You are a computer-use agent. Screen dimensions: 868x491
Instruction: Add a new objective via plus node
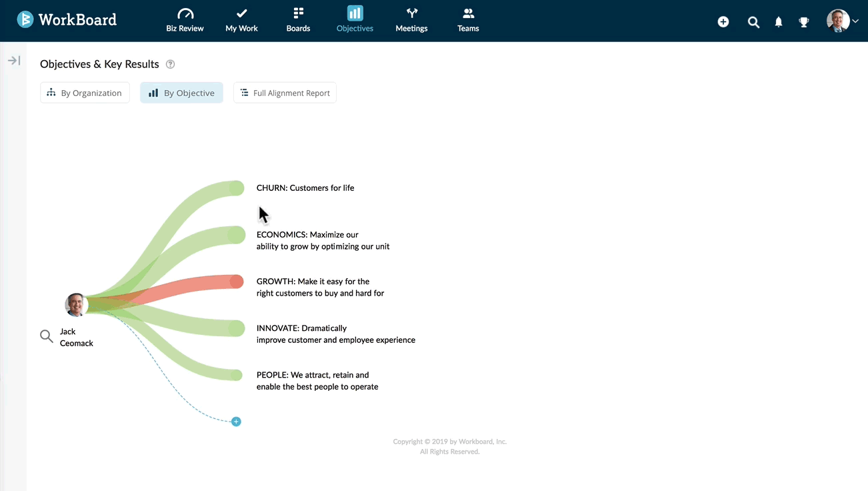pyautogui.click(x=236, y=422)
